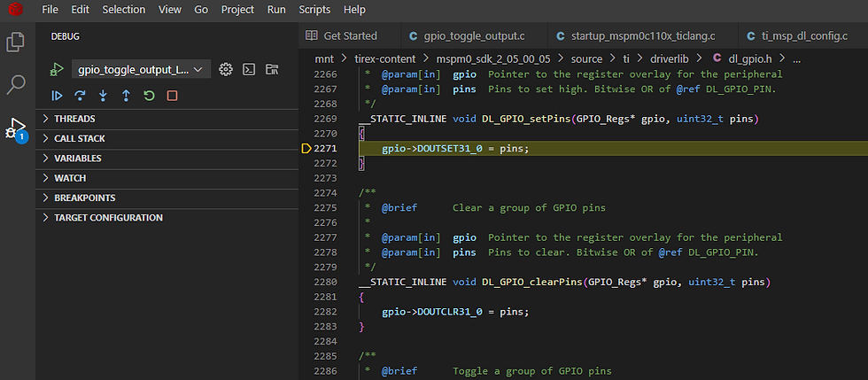Open the launch configuration gear settings
This screenshot has width=868, height=380.
point(226,69)
